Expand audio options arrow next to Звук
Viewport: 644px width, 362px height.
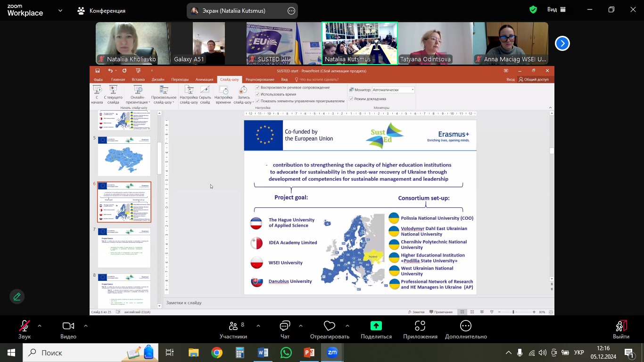pos(40,326)
